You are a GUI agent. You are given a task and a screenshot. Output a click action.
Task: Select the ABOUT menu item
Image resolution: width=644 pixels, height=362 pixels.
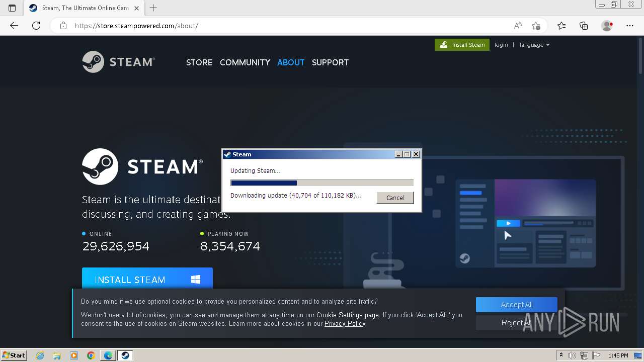291,62
